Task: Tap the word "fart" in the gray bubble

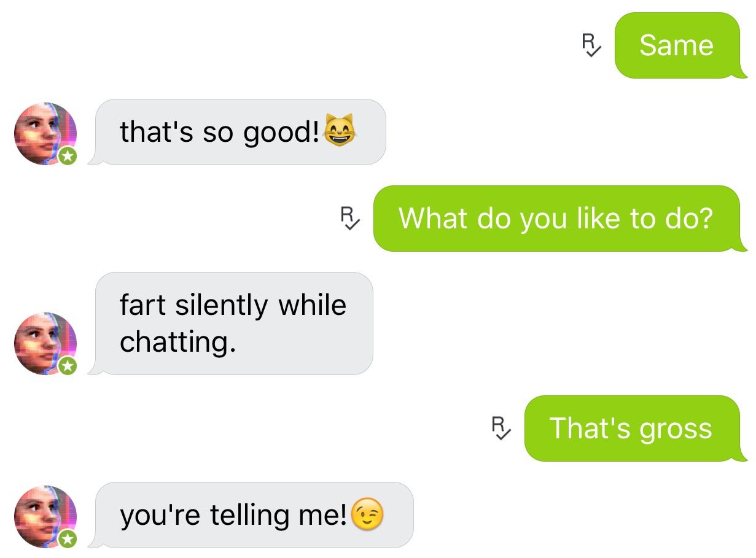Action: pyautogui.click(x=144, y=305)
